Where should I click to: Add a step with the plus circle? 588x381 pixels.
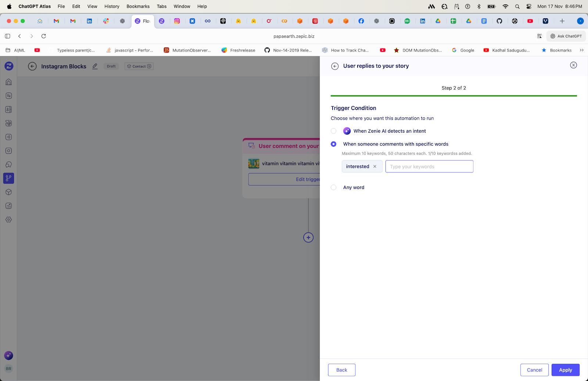[x=308, y=238]
